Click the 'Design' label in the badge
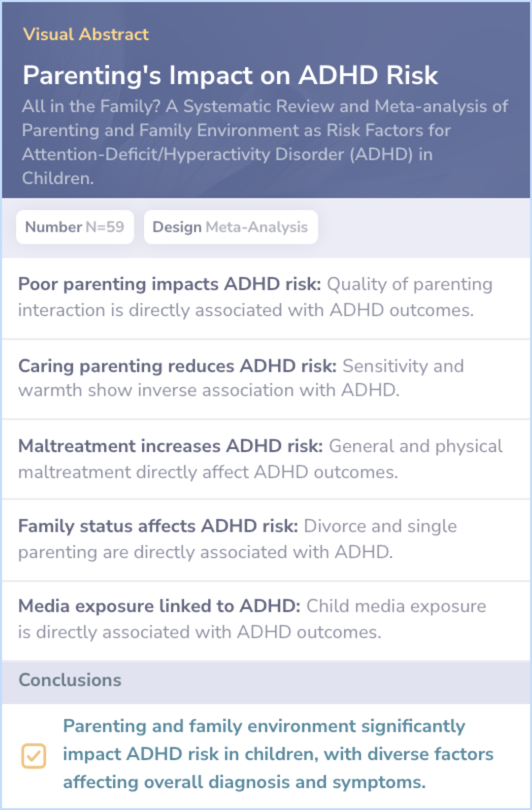 coord(177,227)
